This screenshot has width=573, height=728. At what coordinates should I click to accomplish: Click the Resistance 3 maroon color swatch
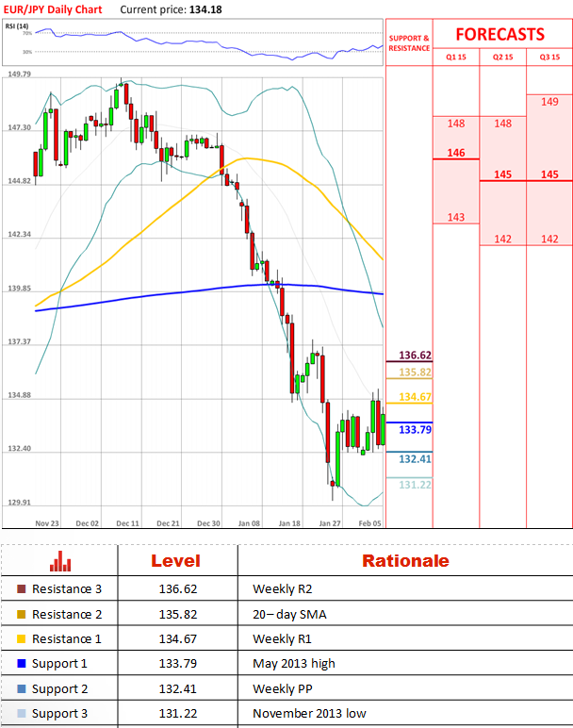point(22,588)
